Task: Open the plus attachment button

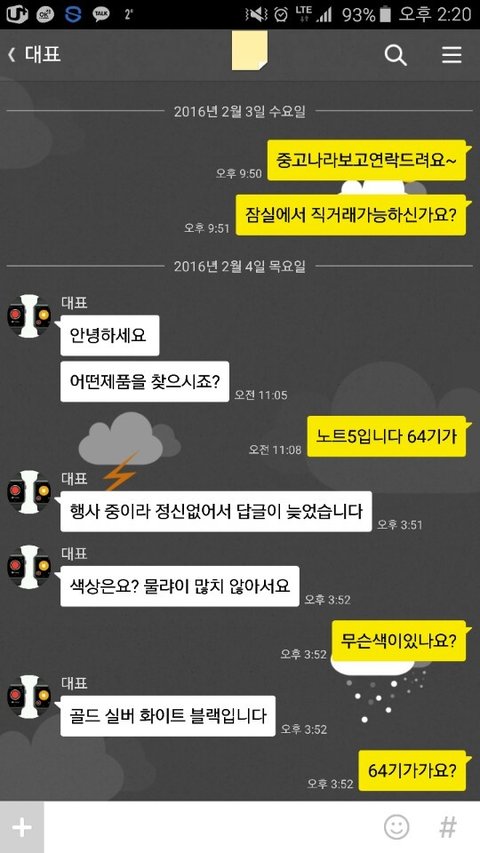Action: point(22,827)
